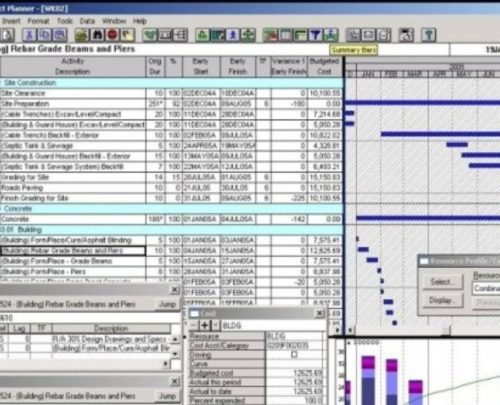500x405 pixels.
Task: Click Select button in Resource Profile dialog
Action: [443, 282]
